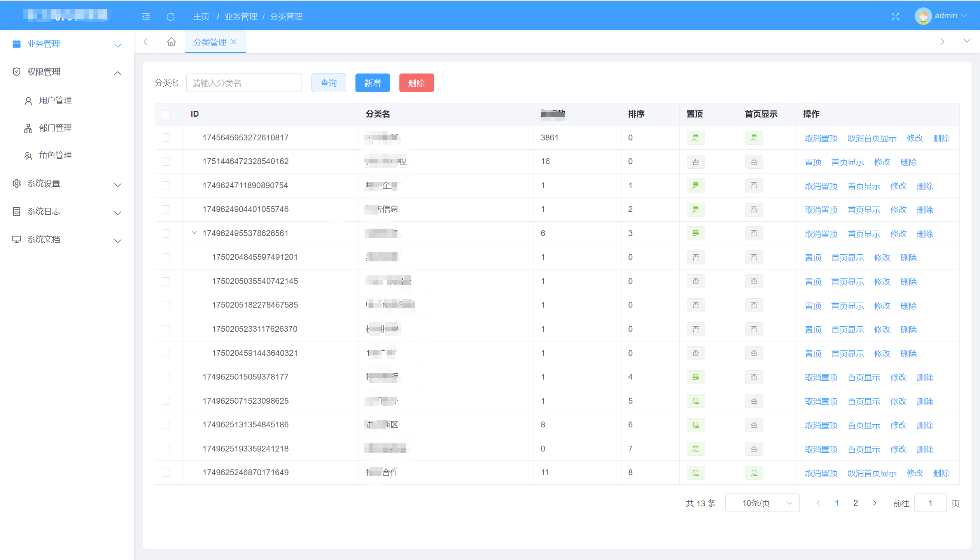Expand the 系统设置 menu chevron

coord(117,185)
